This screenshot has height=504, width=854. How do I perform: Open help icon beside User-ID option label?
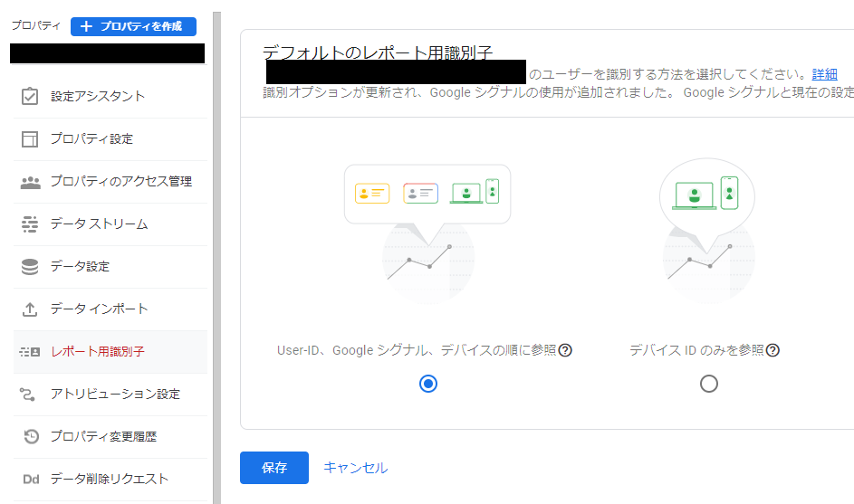coord(565,350)
